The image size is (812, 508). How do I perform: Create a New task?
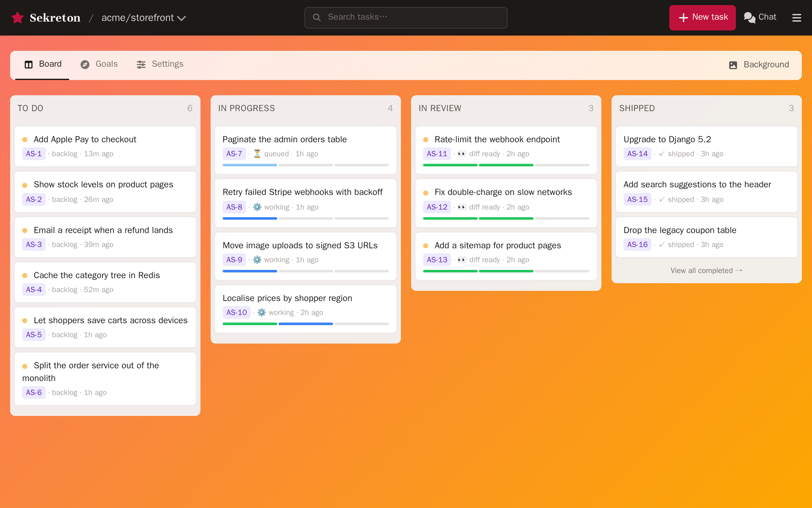coord(702,17)
